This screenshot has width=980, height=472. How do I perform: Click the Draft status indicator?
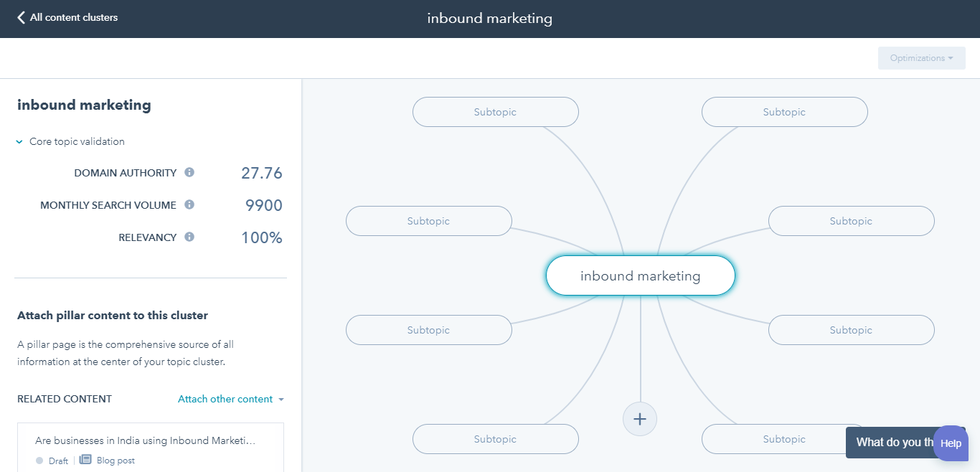pyautogui.click(x=52, y=461)
